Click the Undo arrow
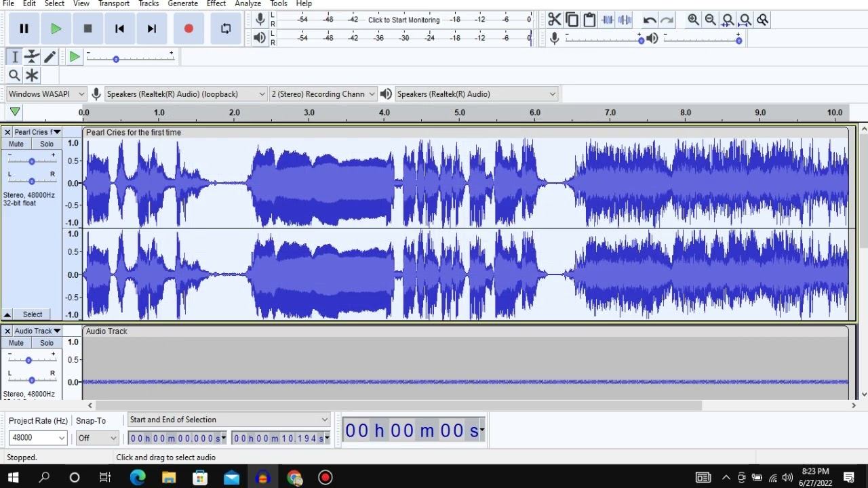868x488 pixels. (x=650, y=20)
